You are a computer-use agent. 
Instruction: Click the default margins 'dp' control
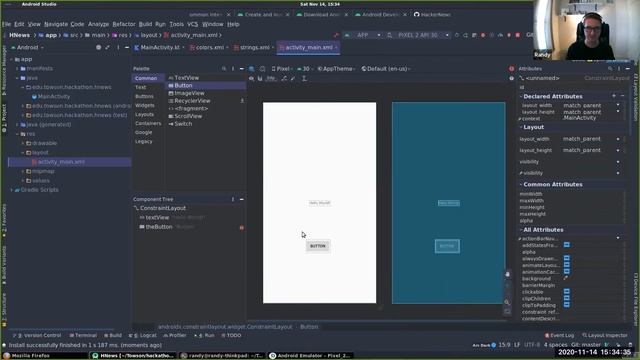click(x=271, y=78)
